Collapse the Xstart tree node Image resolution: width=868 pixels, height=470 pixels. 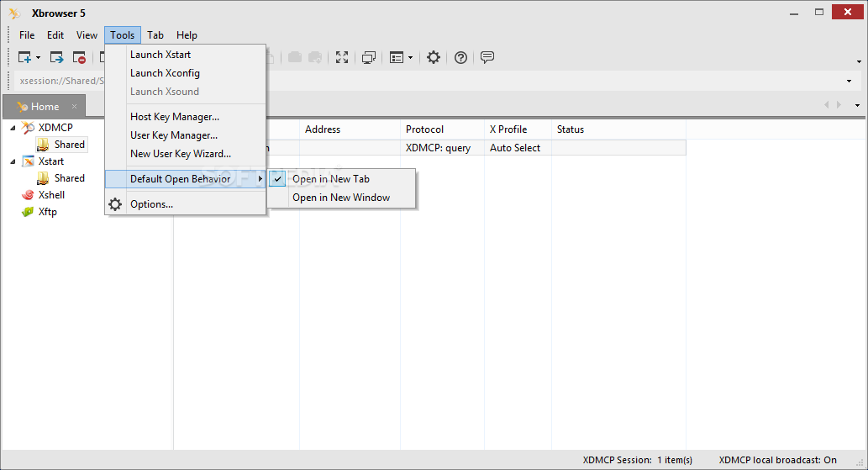(13, 161)
